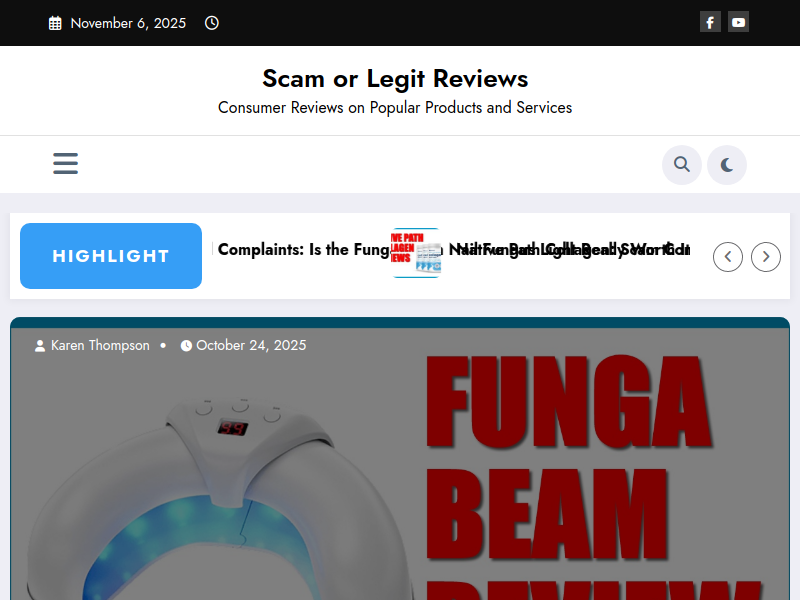
Task: Open the Funga Complaints ticker headline
Action: [300, 250]
